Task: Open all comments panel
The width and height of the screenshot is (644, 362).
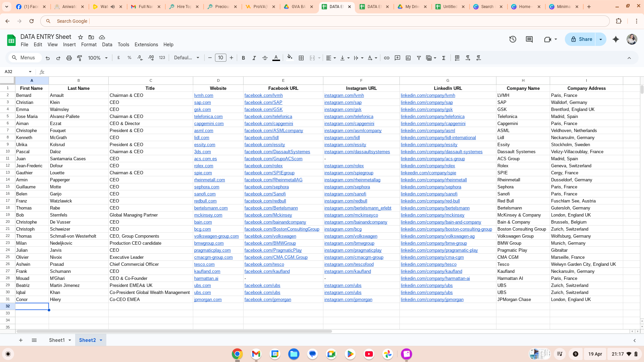Action: coord(529,39)
